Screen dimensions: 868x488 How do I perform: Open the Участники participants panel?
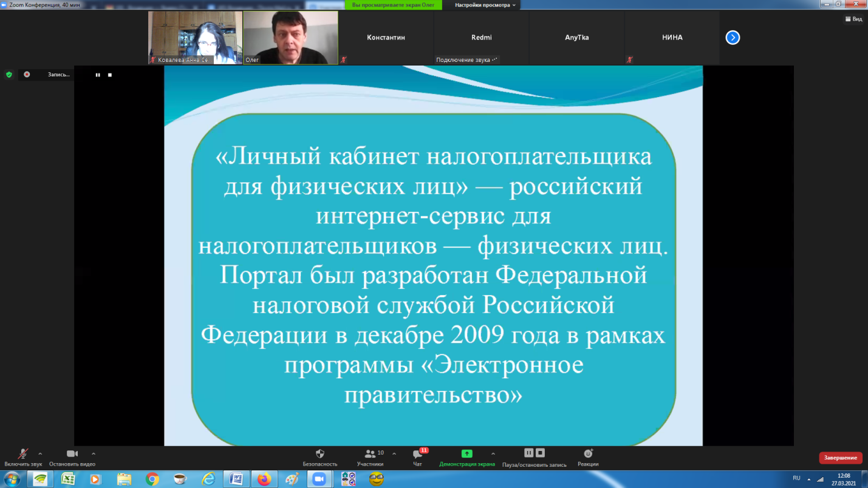coord(370,455)
